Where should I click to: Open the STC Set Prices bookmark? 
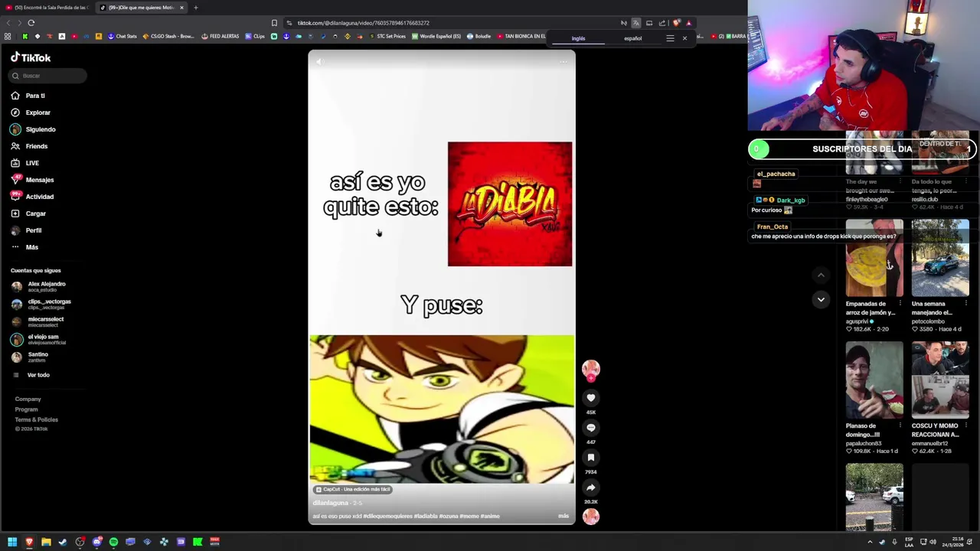click(x=387, y=36)
